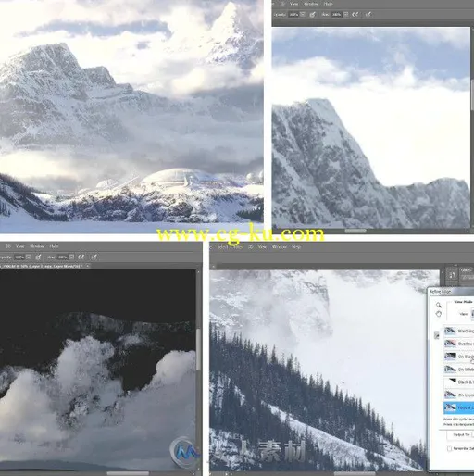Screen dimensions: 474x476
Task: Choose the On White view mode
Action: pyautogui.click(x=459, y=370)
